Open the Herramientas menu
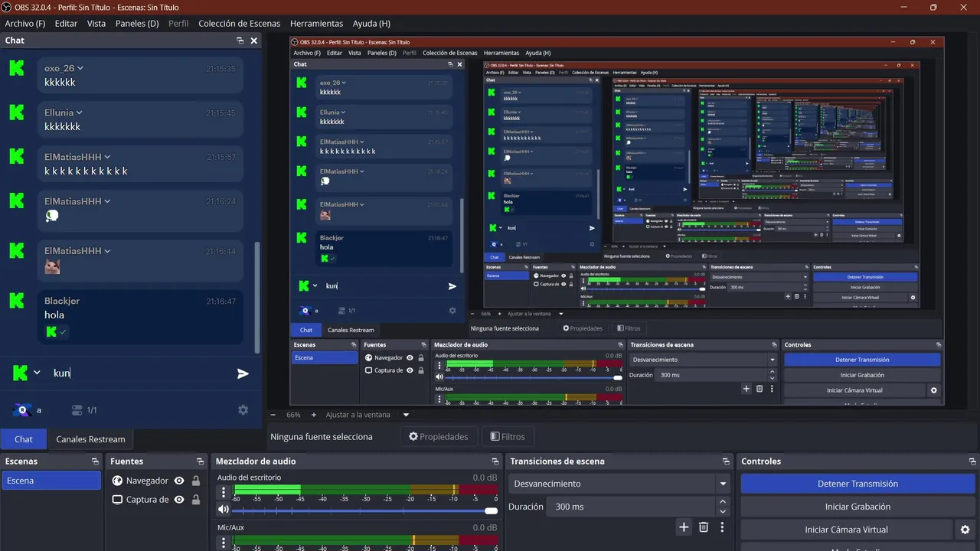Viewport: 980px width, 551px height. (x=316, y=23)
